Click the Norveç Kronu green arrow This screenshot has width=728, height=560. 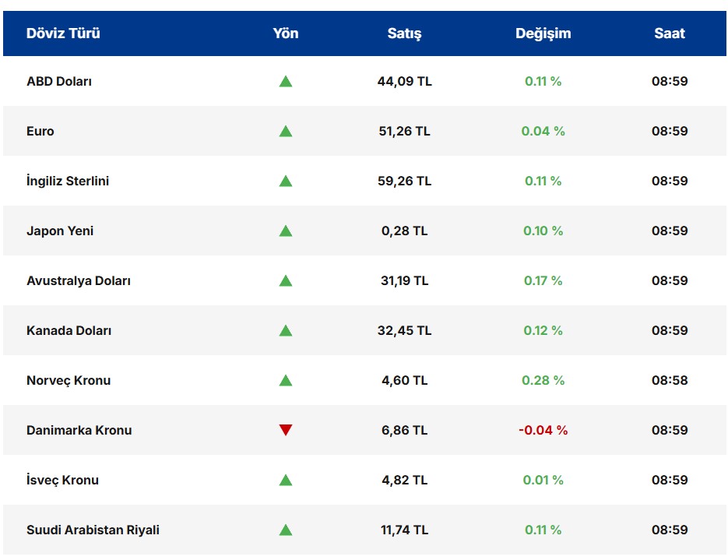pyautogui.click(x=286, y=380)
